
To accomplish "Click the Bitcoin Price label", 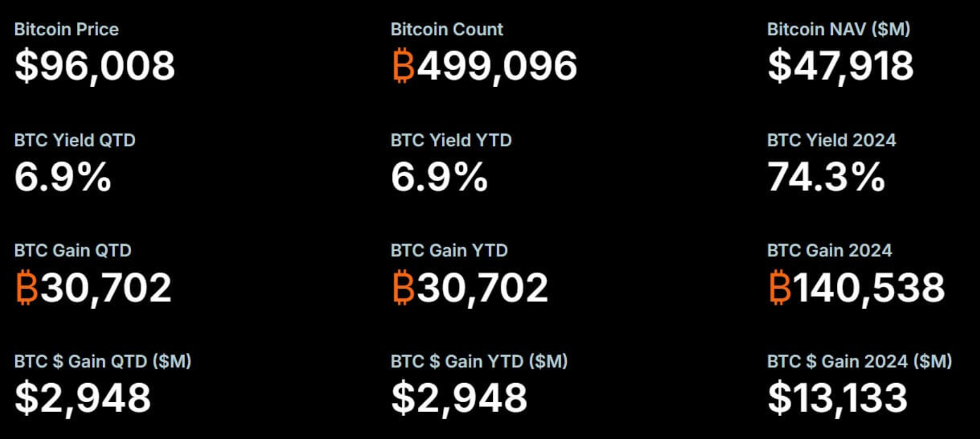I will pyautogui.click(x=66, y=29).
